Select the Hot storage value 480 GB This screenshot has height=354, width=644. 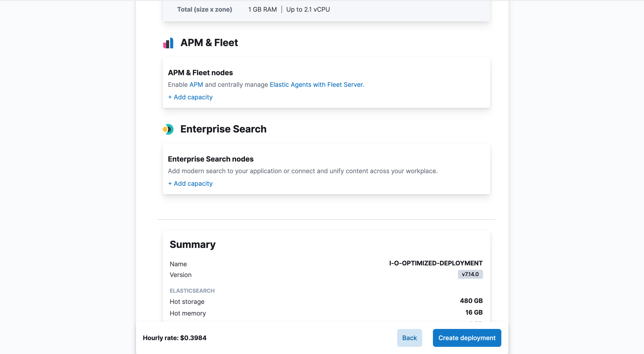coord(471,301)
